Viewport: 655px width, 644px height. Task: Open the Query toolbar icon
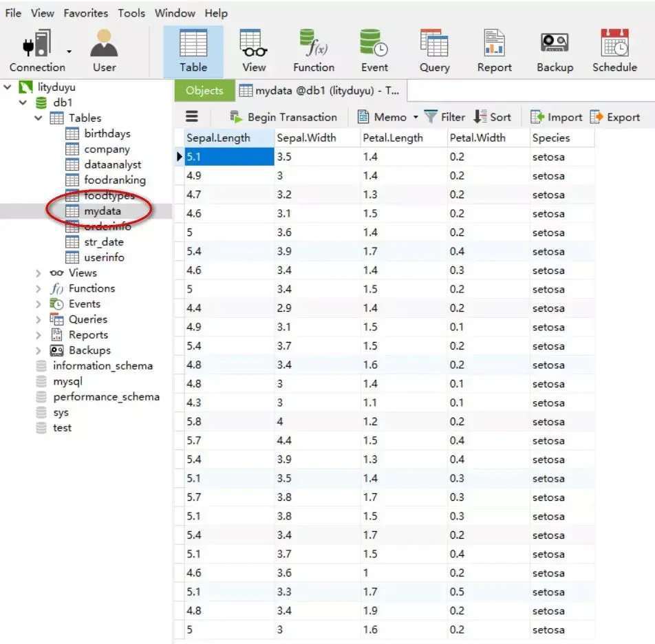pos(434,50)
